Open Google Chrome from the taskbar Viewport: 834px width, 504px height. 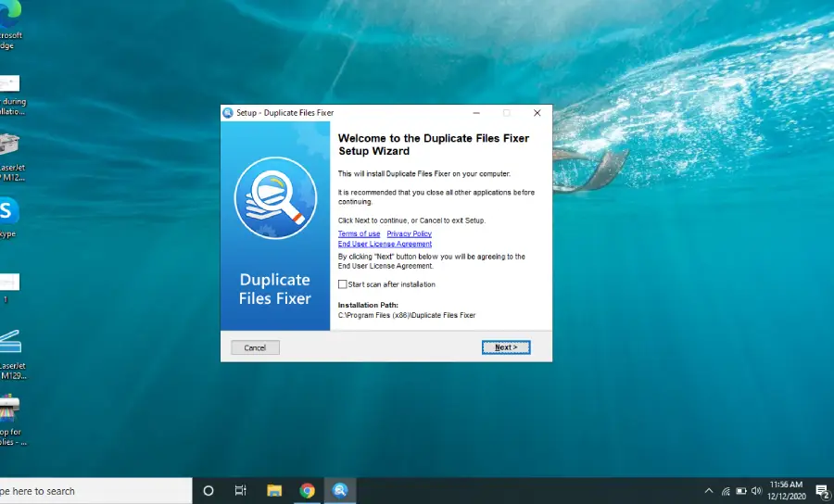[x=307, y=490]
